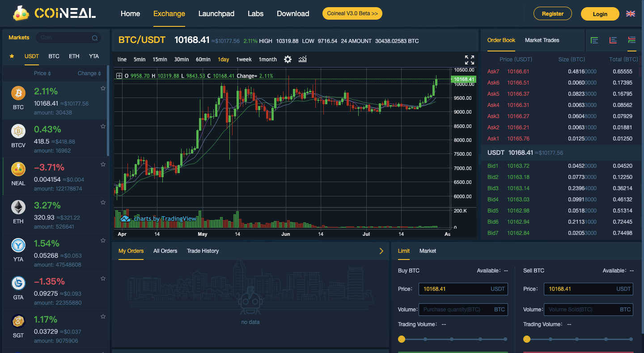Image resolution: width=644 pixels, height=353 pixels.
Task: Select the 1week chart interval
Action: click(x=244, y=60)
